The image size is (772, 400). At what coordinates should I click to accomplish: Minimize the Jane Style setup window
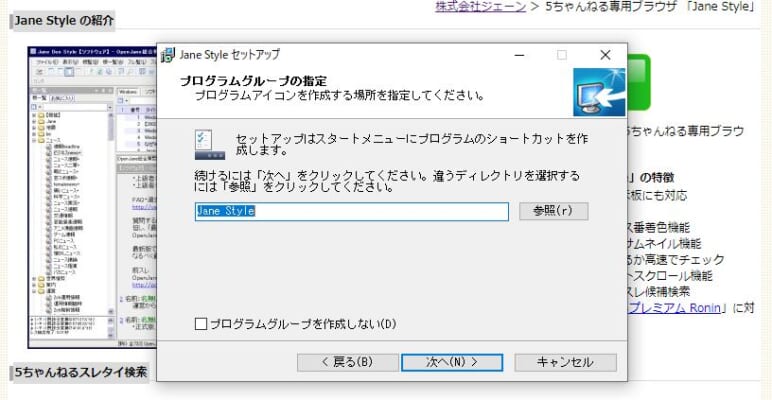519,55
